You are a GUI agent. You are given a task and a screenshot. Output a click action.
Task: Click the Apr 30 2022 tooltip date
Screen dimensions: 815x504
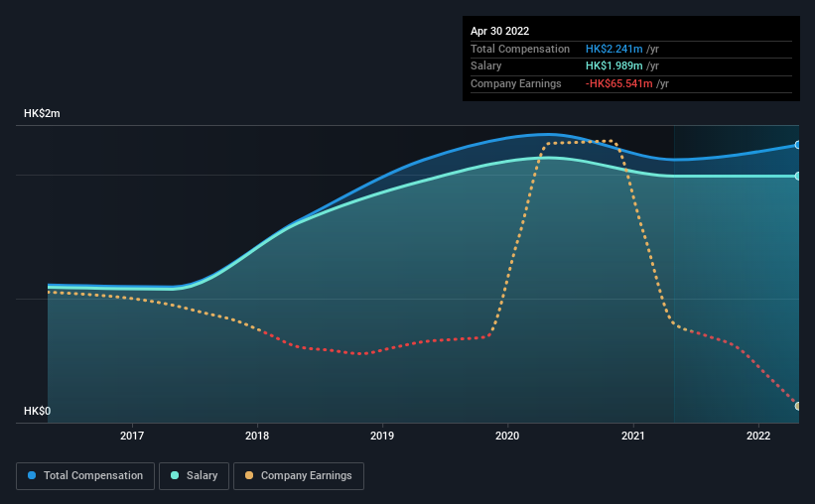499,31
